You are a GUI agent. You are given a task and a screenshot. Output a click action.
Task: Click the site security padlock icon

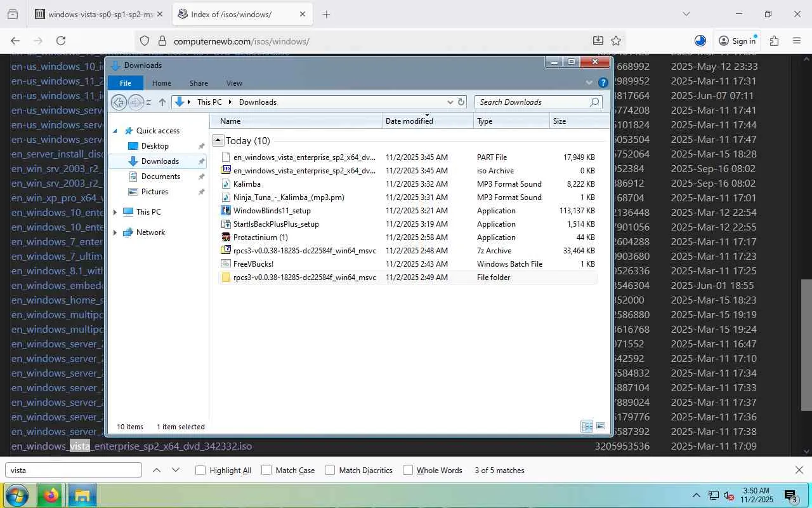(162, 41)
